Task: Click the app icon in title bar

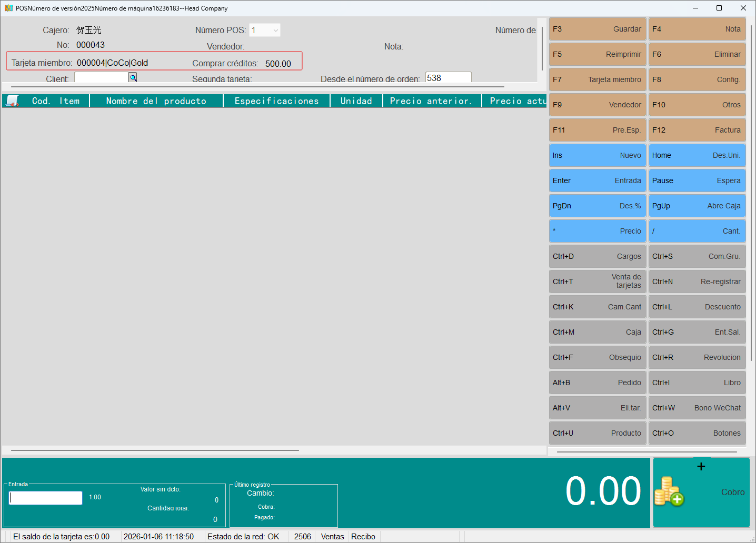Action: click(x=8, y=8)
